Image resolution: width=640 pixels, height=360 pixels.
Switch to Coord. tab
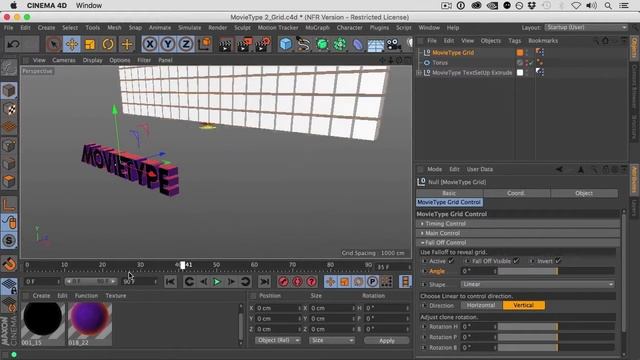[x=516, y=193]
